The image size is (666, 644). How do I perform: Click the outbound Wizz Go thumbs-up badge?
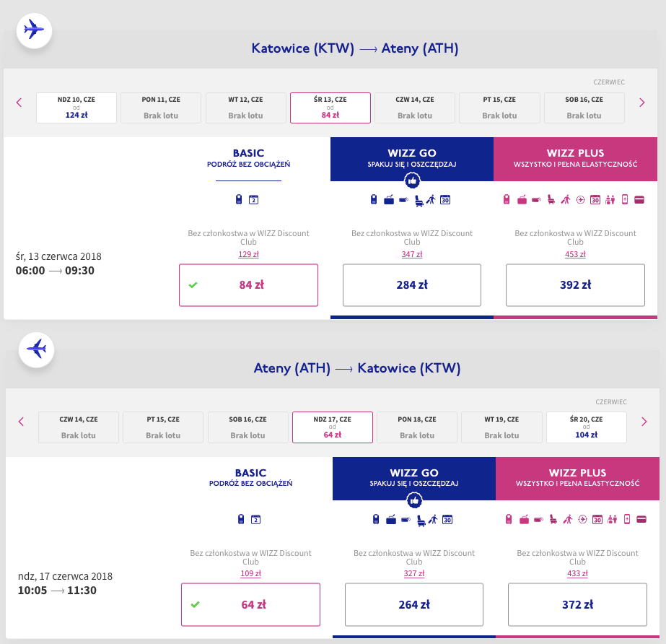[x=412, y=181]
